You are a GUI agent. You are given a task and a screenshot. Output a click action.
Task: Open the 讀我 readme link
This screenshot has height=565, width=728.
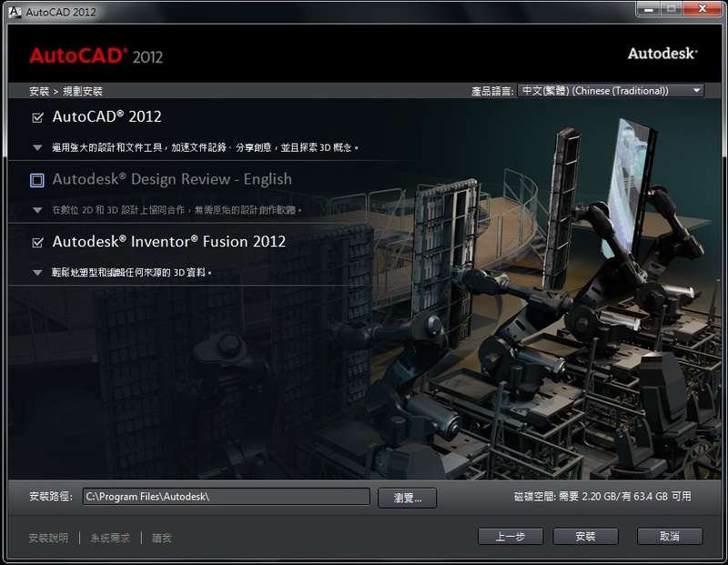point(162,538)
